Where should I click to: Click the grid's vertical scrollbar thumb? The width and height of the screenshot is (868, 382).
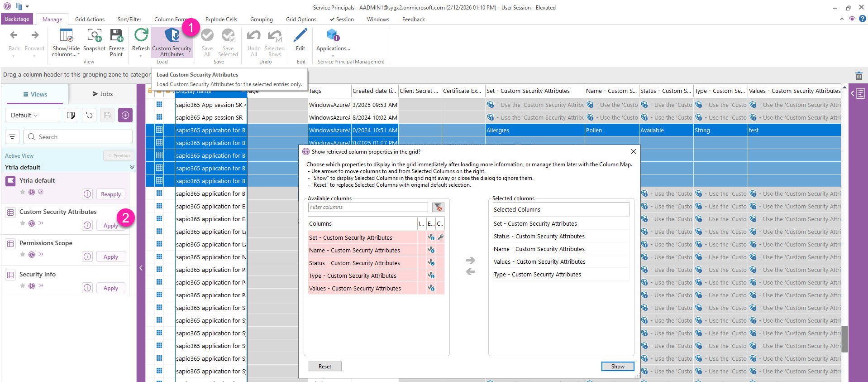point(844,338)
